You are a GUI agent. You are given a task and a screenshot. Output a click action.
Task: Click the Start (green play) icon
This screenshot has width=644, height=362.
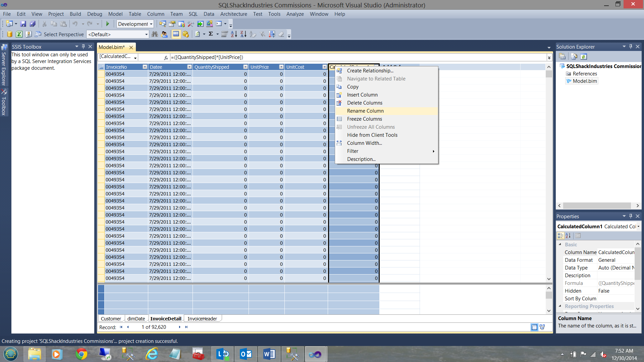click(108, 24)
